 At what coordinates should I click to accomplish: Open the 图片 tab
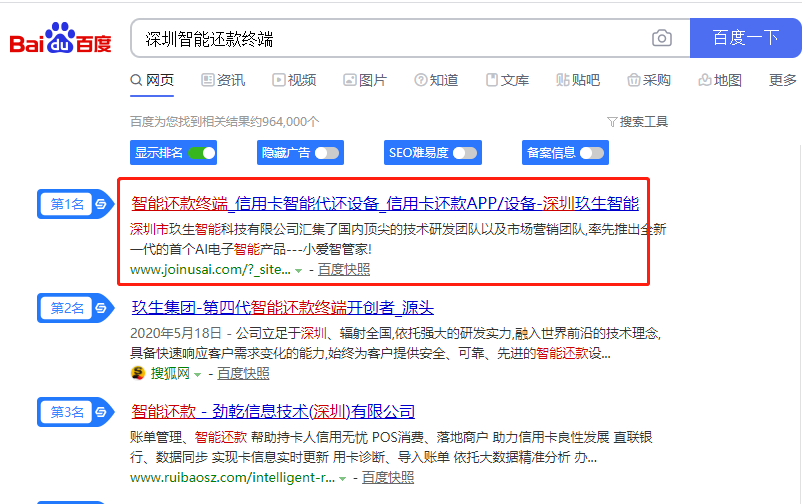click(x=365, y=80)
